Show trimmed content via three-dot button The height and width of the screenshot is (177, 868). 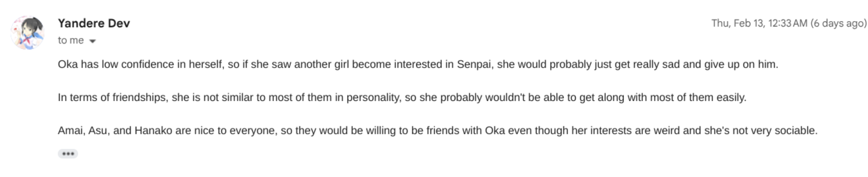68,154
